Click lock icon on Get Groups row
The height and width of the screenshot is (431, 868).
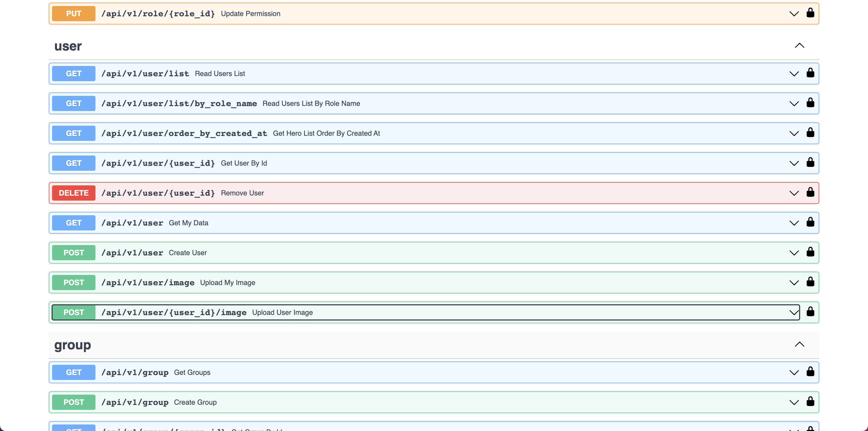[x=810, y=372]
